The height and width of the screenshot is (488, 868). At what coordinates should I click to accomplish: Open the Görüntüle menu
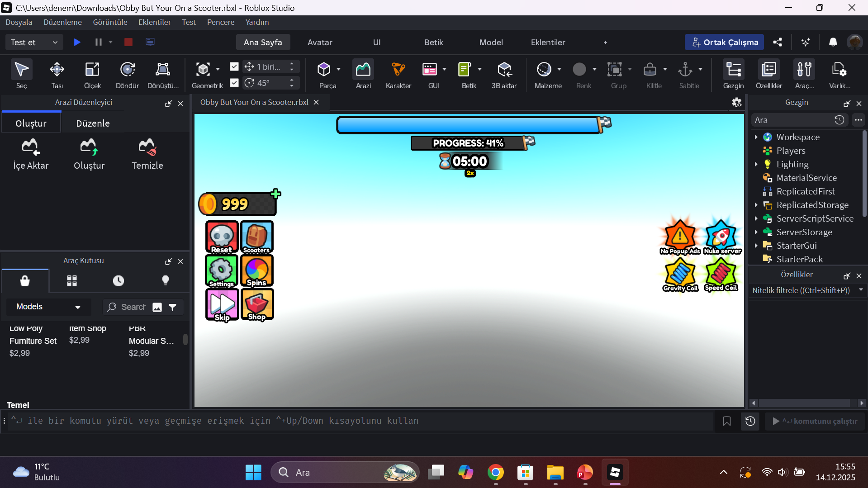coord(110,22)
